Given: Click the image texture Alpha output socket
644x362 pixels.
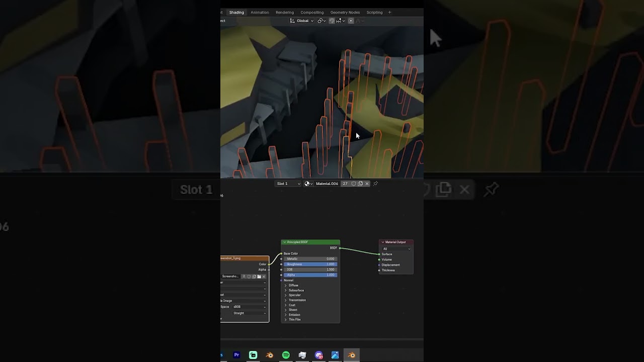Looking at the screenshot, I should click(x=269, y=269).
